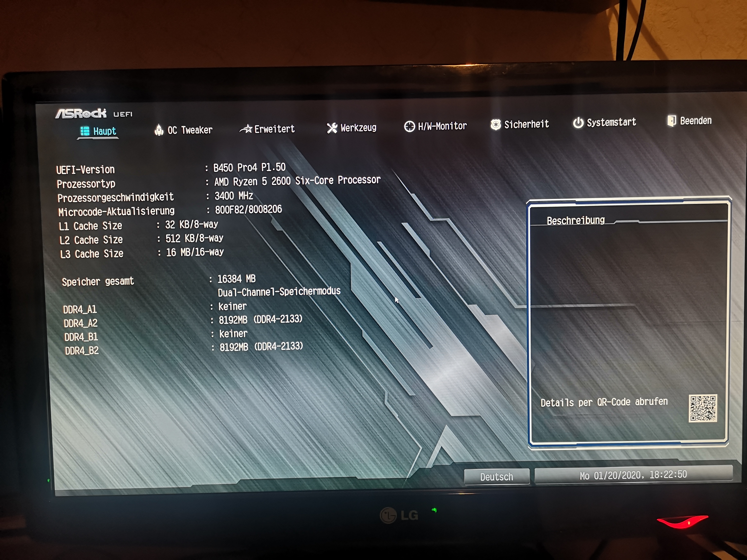Click the Sicherheit shield icon

point(495,125)
